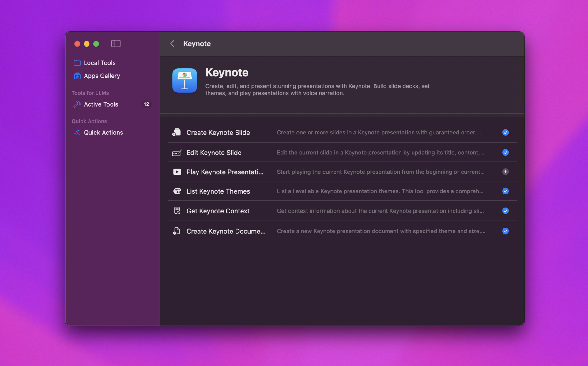Click the Get Keynote Context document icon
This screenshot has width=588, height=366.
tap(177, 211)
